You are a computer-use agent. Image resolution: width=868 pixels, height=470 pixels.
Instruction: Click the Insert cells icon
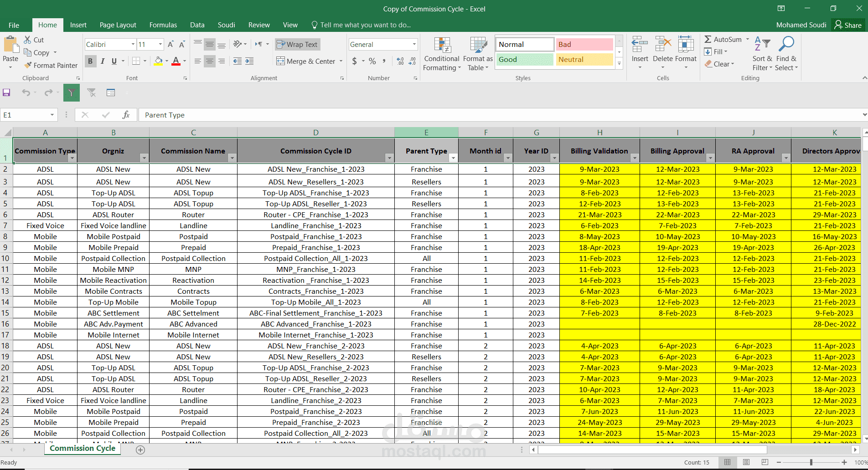(x=640, y=45)
